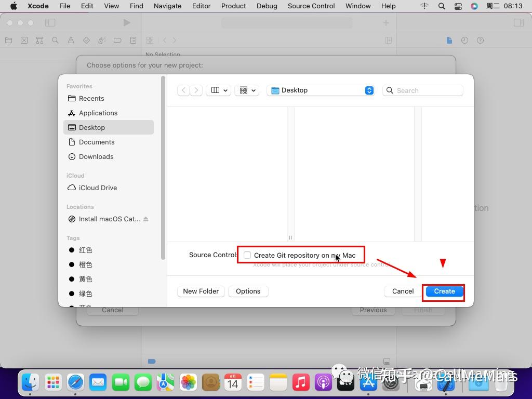Open the Navigate menu
The width and height of the screenshot is (532, 399).
[167, 6]
